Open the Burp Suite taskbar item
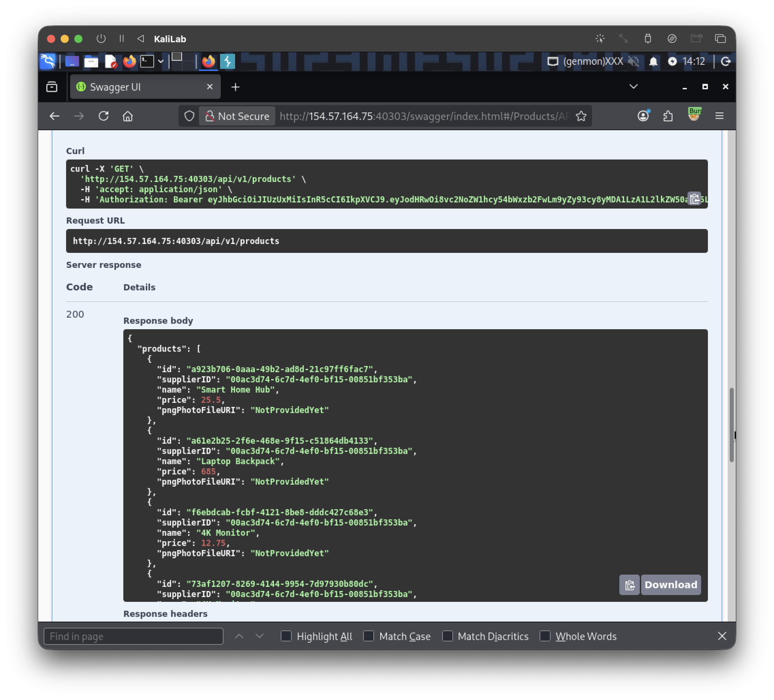The image size is (774, 700). tap(228, 61)
